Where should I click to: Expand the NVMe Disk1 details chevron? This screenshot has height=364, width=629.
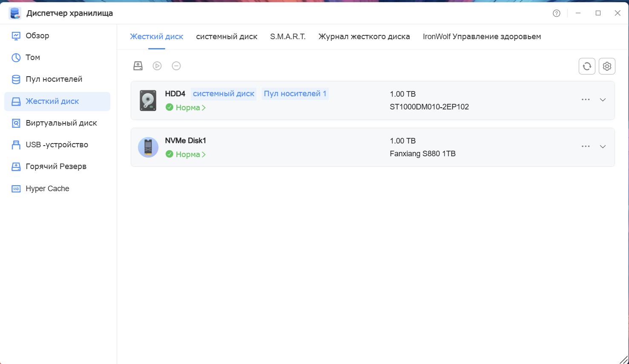click(x=603, y=146)
